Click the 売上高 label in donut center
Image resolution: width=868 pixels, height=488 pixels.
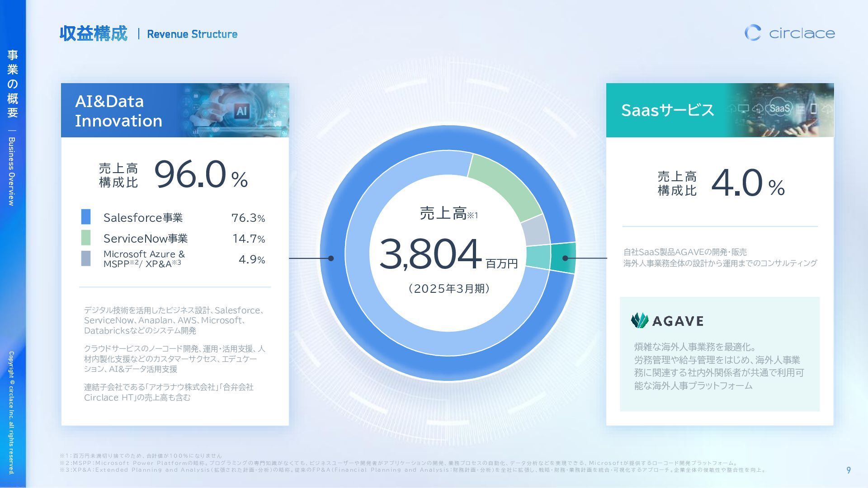[x=443, y=213]
